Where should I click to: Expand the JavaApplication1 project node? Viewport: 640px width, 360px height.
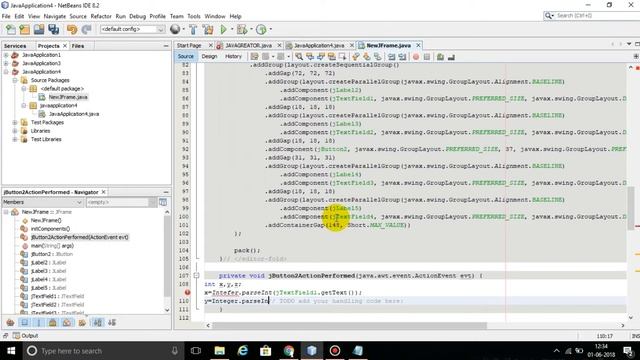coord(6,55)
